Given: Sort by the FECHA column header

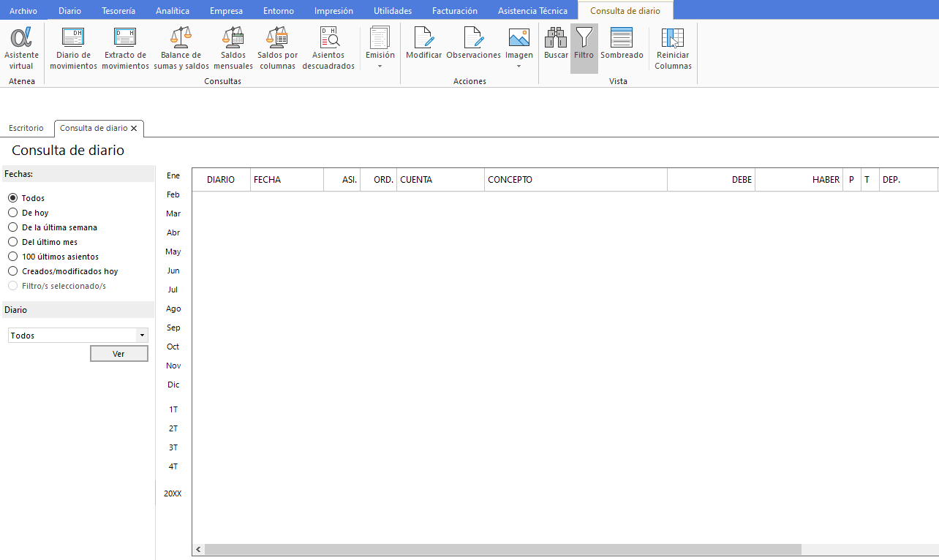Looking at the screenshot, I should (287, 180).
